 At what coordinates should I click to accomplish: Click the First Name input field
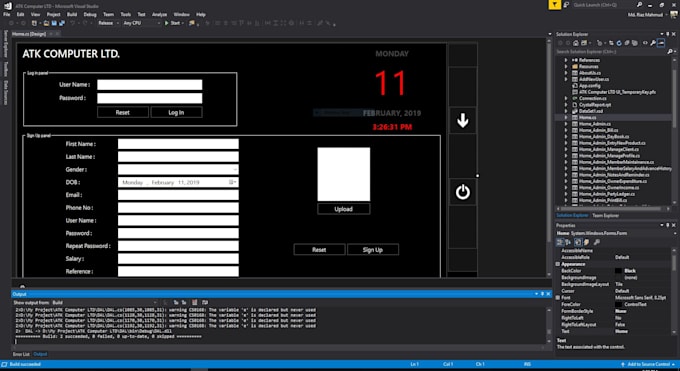[178, 144]
